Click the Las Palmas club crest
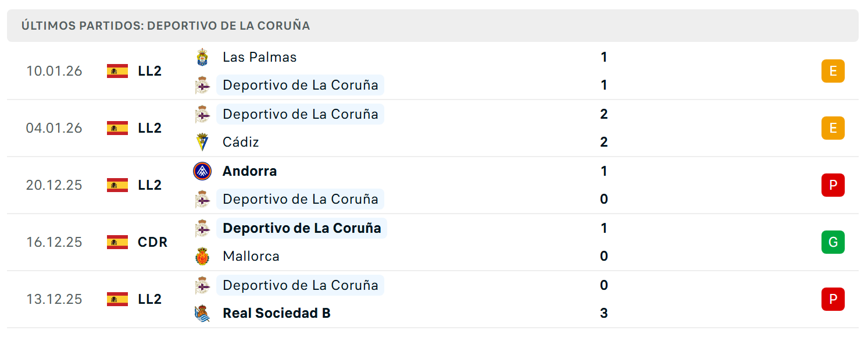The width and height of the screenshot is (868, 337). tap(202, 57)
